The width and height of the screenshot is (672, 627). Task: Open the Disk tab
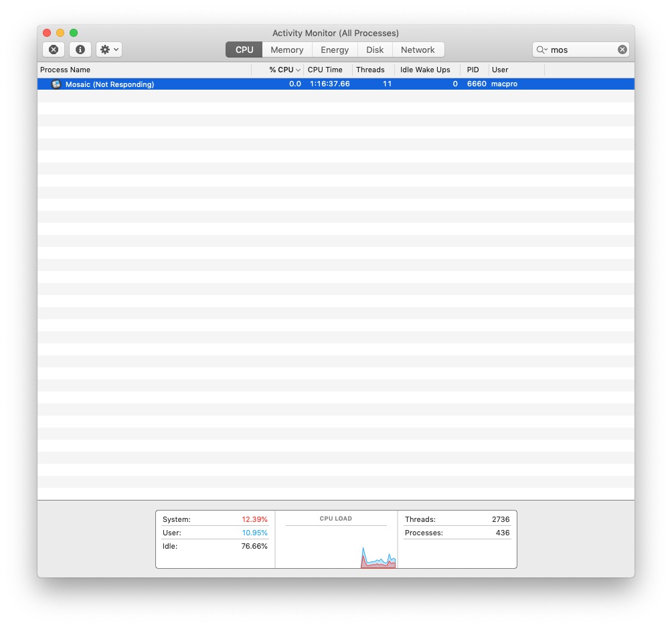(x=375, y=50)
